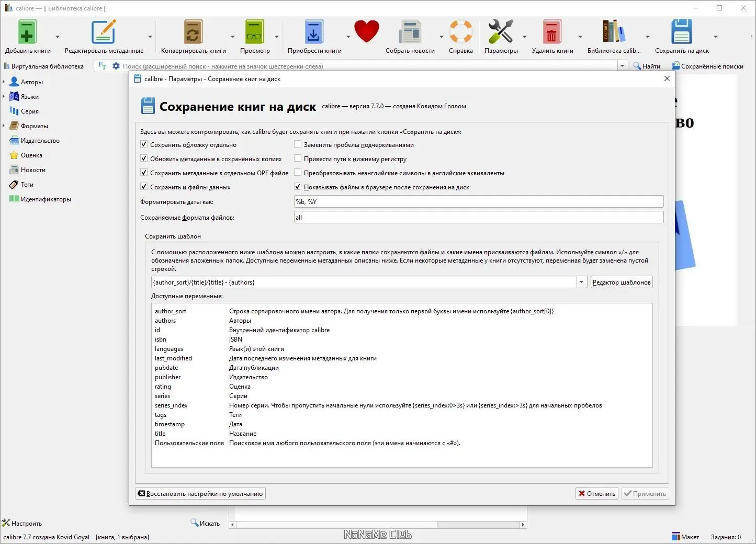Click the scrollbar's left arrow button
The height and width of the screenshot is (544, 756).
pyautogui.click(x=233, y=524)
